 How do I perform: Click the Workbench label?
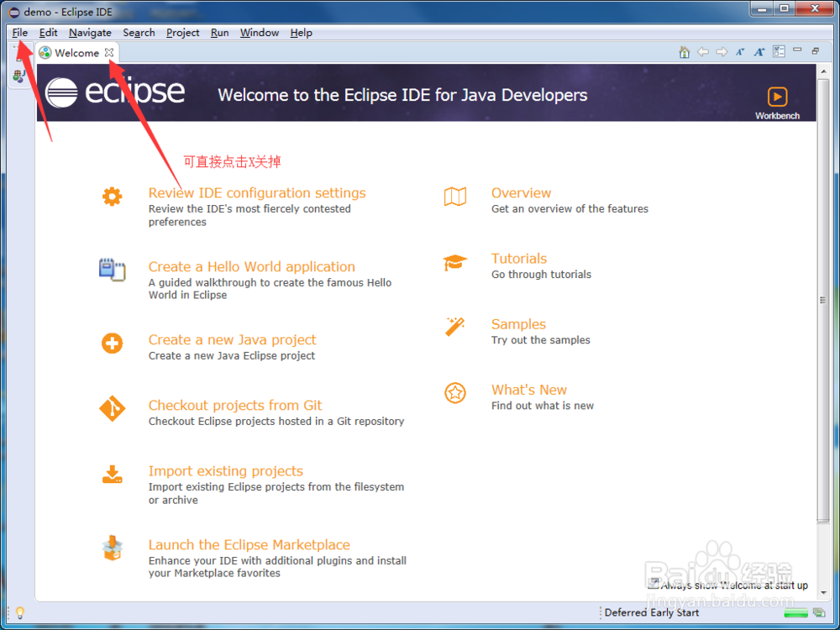(x=777, y=116)
